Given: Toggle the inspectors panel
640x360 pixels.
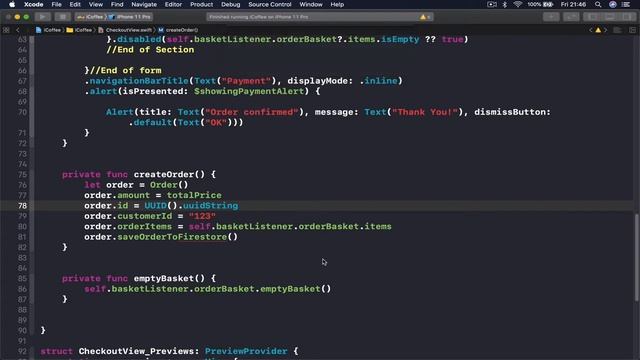Looking at the screenshot, I should click(x=627, y=17).
